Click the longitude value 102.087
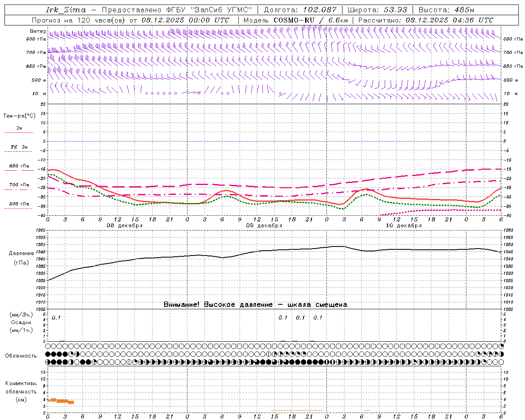 tap(320, 10)
